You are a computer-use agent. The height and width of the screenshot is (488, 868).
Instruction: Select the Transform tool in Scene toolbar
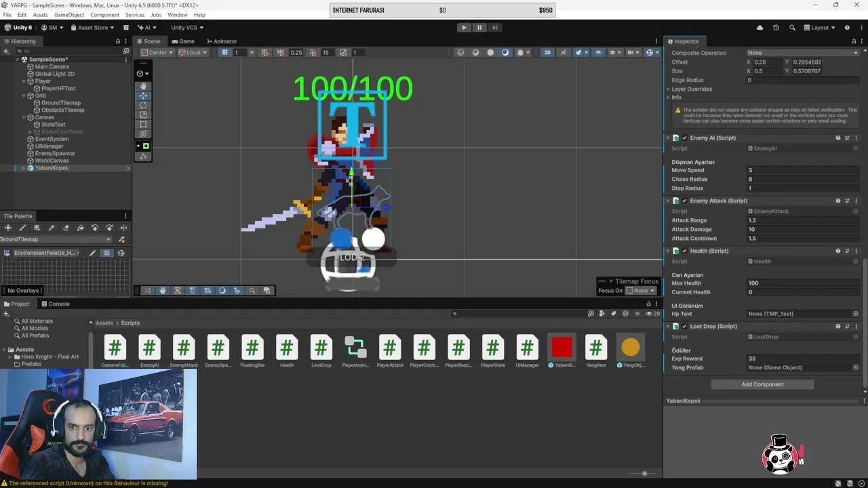click(x=143, y=134)
